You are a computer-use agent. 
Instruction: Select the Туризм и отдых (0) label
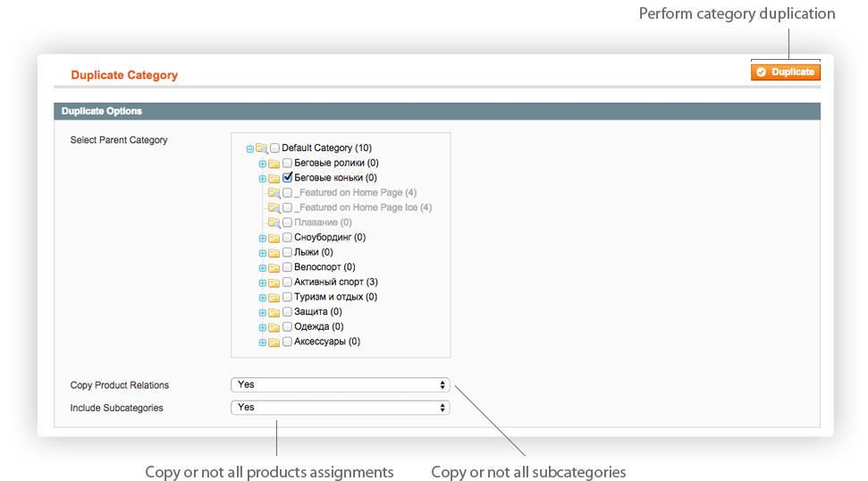point(335,297)
